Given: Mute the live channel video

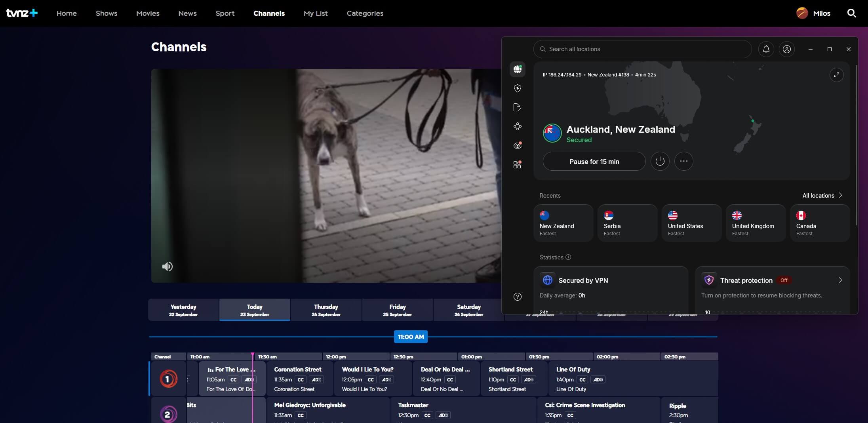Looking at the screenshot, I should (167, 267).
